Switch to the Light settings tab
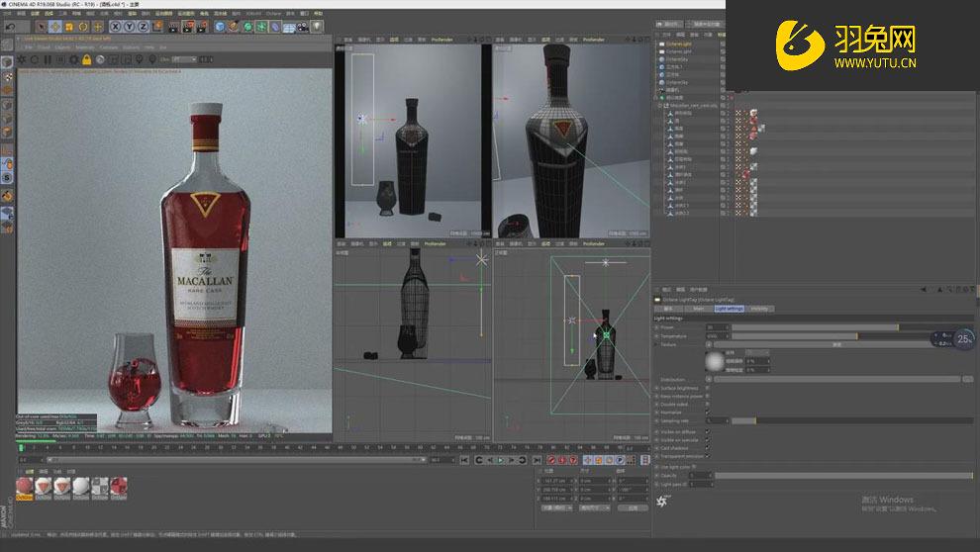980x552 pixels. pyautogui.click(x=730, y=309)
